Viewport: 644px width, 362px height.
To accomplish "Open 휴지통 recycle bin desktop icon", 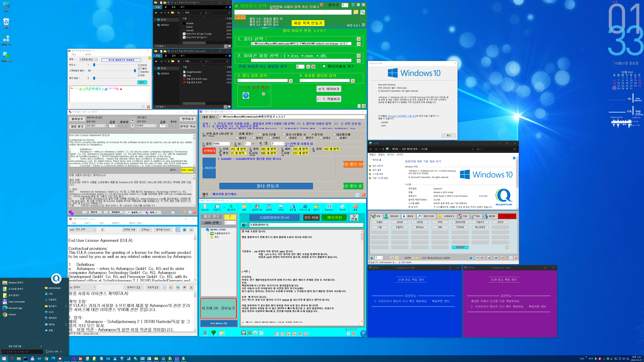I will [x=6, y=23].
